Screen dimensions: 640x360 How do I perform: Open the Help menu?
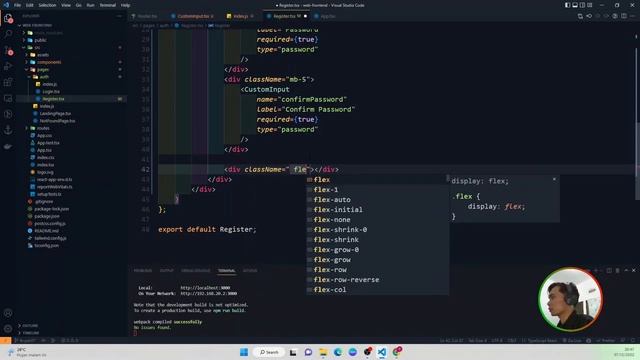tap(125, 5)
